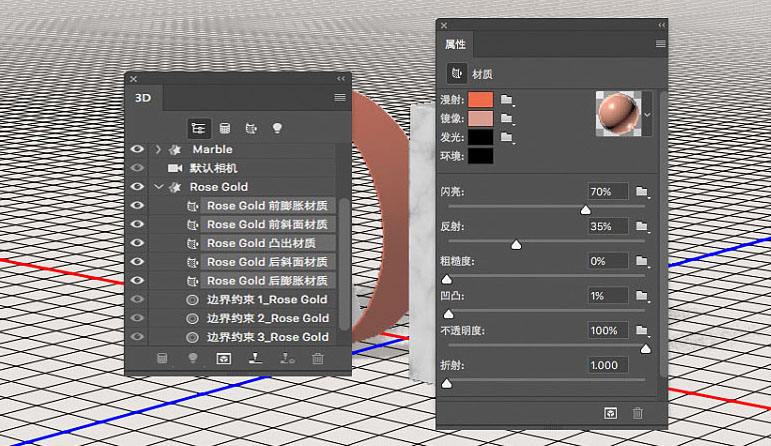Expand the Marble object tree
Screen dimensions: 771x446
point(158,149)
